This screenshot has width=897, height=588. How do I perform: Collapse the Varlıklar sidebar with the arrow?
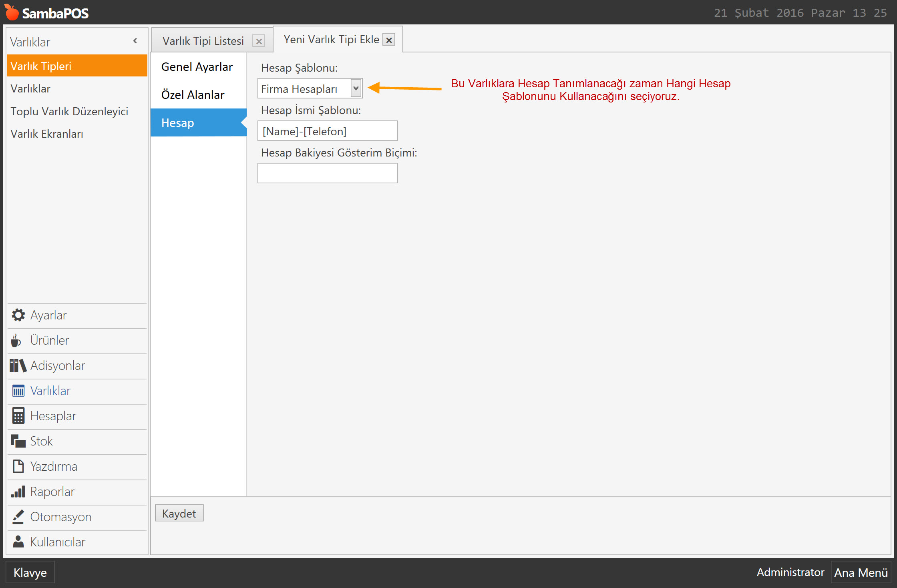pos(135,41)
